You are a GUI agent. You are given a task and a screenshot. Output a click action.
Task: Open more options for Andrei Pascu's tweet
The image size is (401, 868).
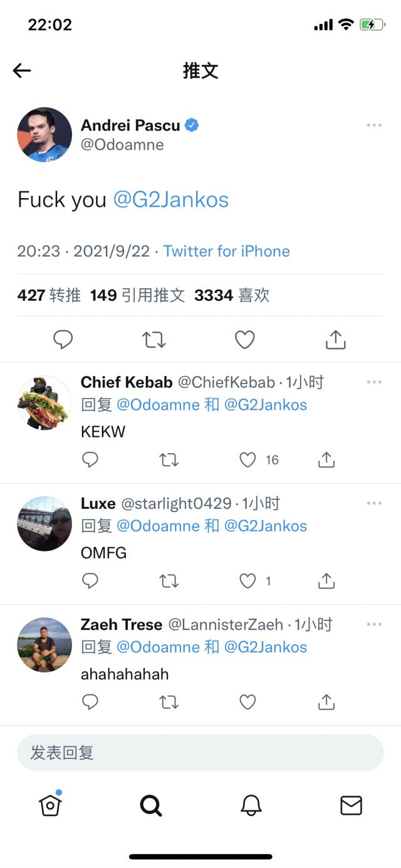click(x=374, y=125)
